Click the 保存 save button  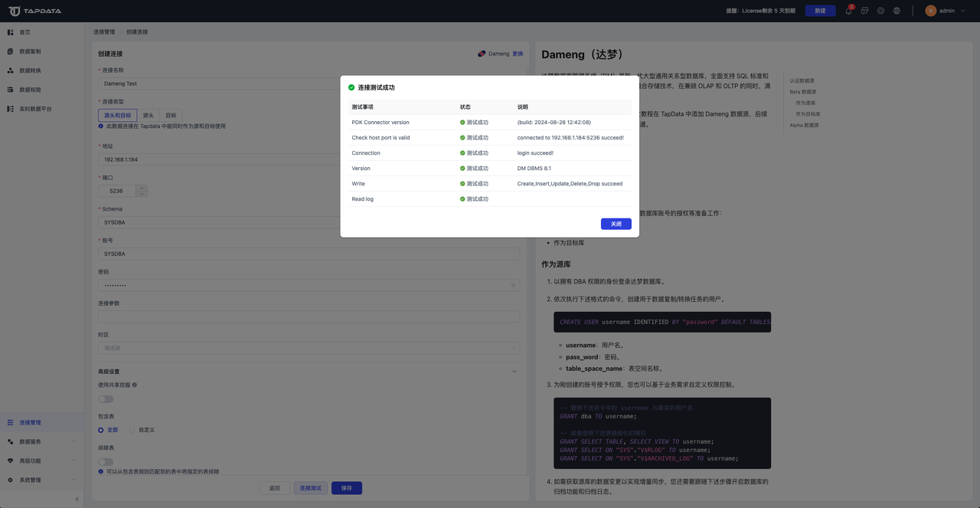347,488
